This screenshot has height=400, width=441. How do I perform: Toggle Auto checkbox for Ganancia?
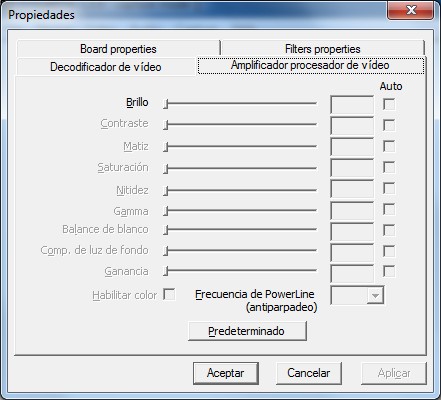tap(389, 271)
